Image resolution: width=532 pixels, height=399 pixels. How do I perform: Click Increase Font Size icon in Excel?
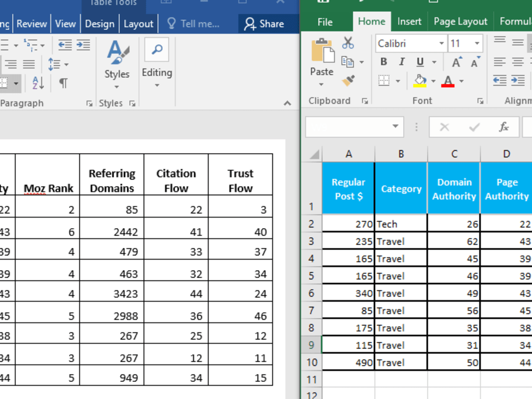(x=457, y=62)
